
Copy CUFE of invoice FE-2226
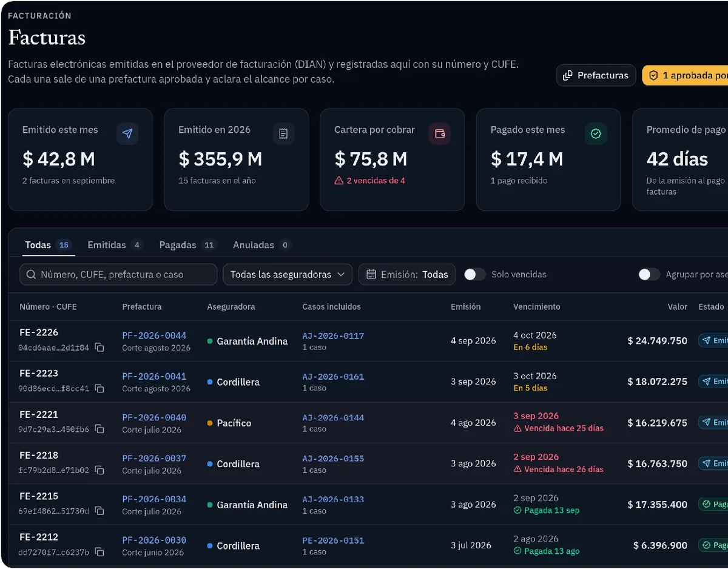[x=99, y=348]
